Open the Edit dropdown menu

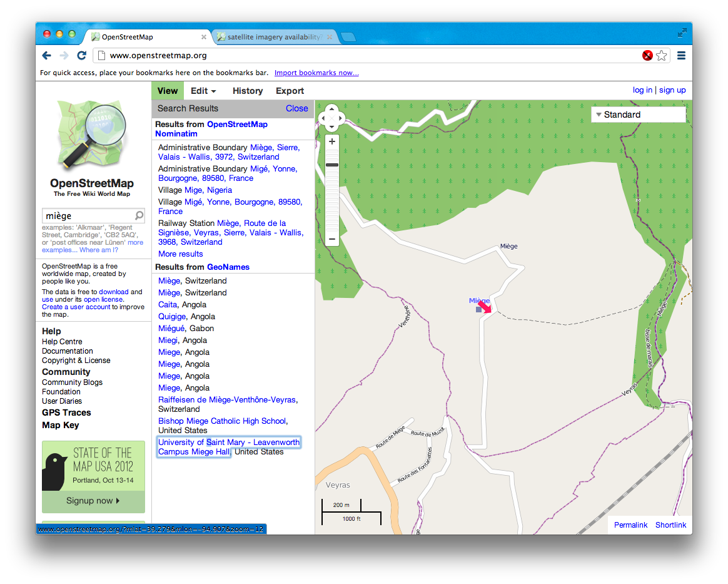[x=203, y=91]
